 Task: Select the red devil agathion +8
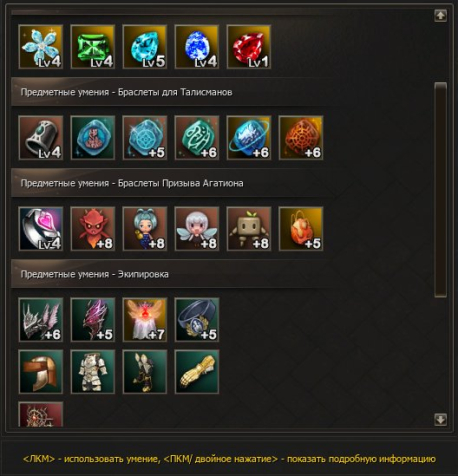pos(93,229)
